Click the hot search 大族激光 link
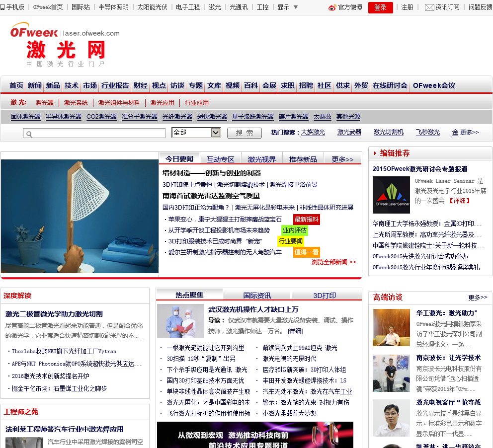This screenshot has width=493, height=448. click(313, 132)
